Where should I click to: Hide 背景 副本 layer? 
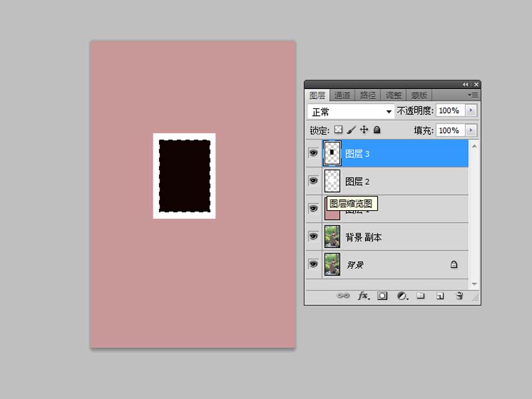313,237
